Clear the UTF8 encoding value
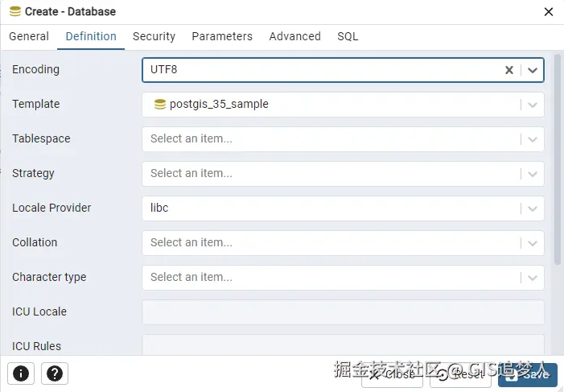Viewport: 564px width, 392px height. point(508,70)
